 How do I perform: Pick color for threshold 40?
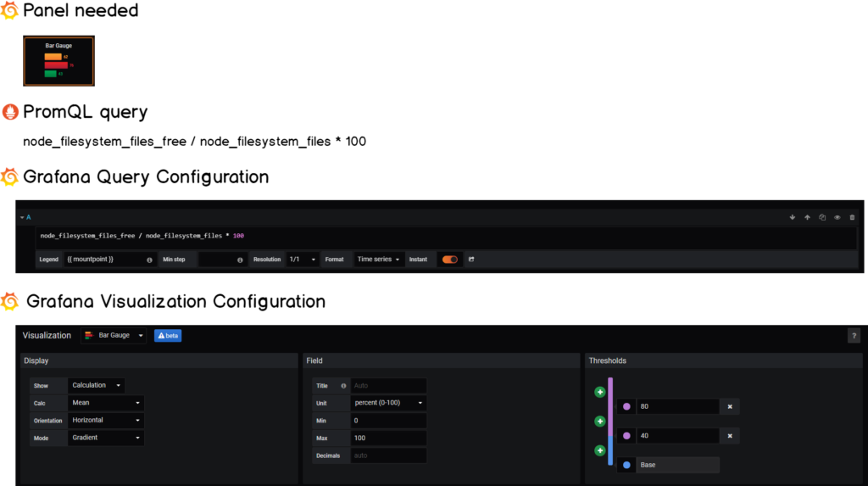[x=626, y=436]
